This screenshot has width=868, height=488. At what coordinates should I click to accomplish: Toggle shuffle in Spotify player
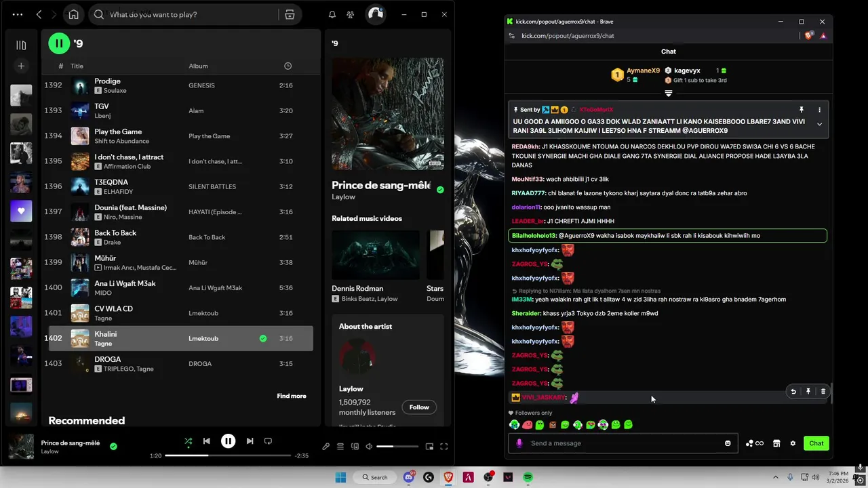point(189,441)
